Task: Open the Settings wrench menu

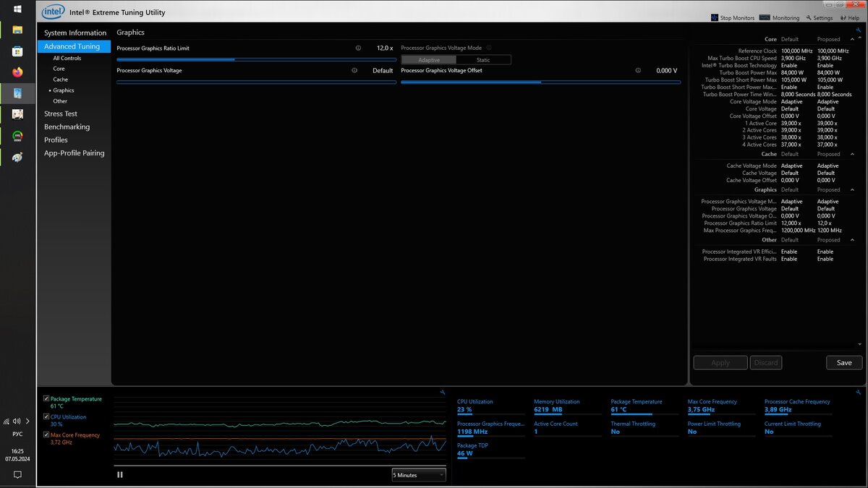Action: (820, 17)
